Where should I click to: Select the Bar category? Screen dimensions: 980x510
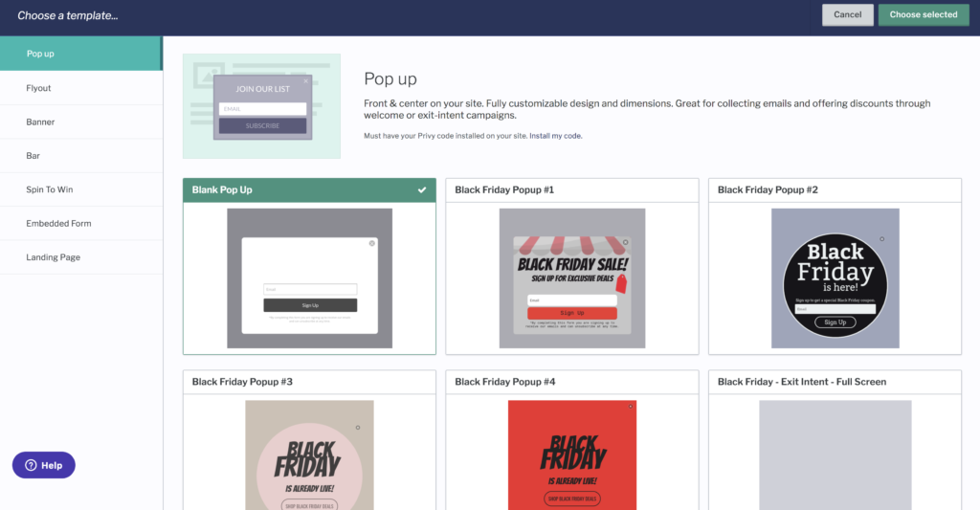click(x=81, y=156)
